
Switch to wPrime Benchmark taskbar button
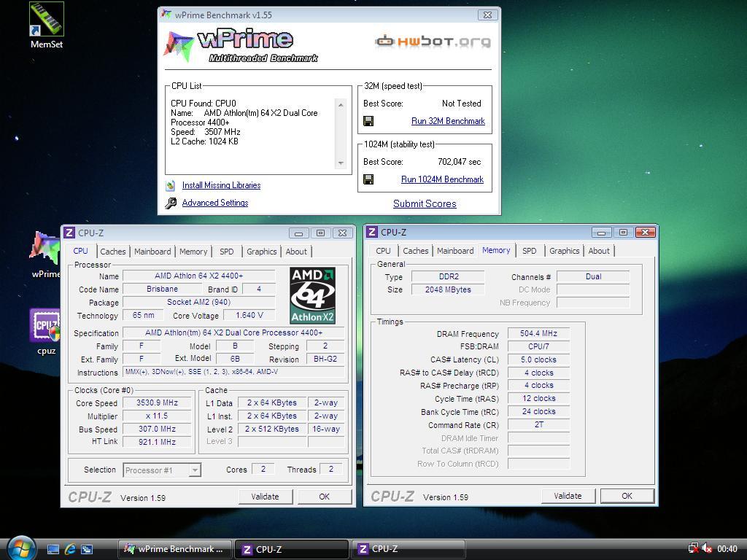point(174,549)
